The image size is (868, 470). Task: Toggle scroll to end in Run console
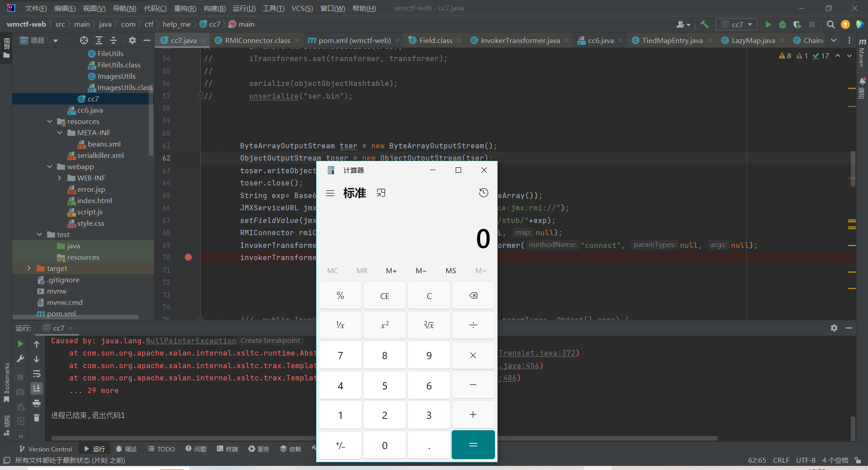click(37, 388)
